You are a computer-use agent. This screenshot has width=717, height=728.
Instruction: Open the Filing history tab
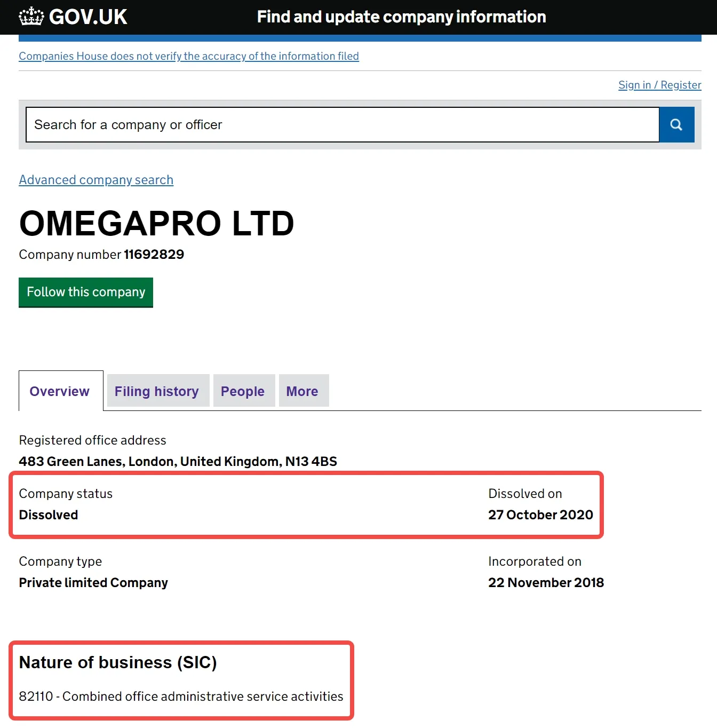pyautogui.click(x=157, y=391)
